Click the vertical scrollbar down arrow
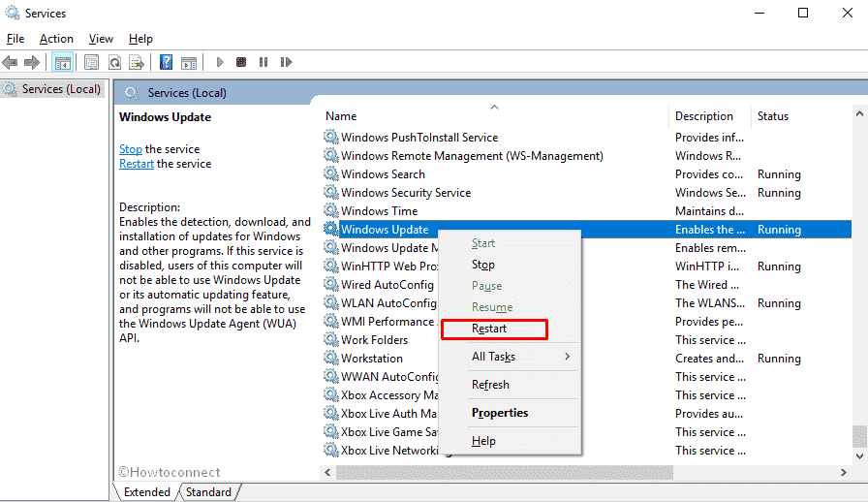This screenshot has width=868, height=502. tap(859, 456)
